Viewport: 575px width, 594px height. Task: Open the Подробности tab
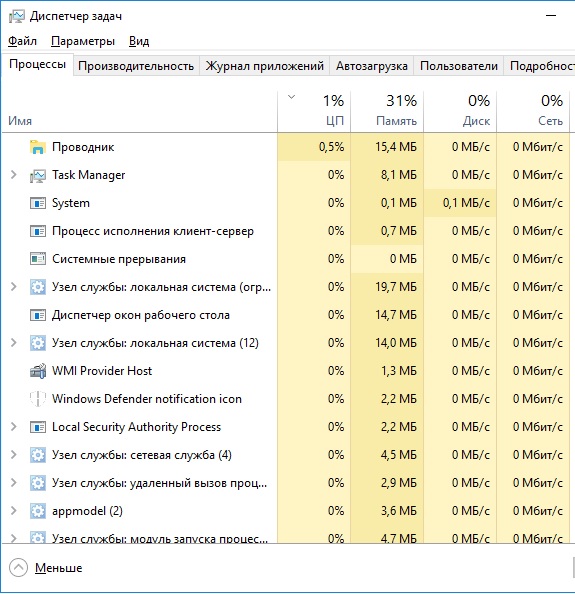539,66
